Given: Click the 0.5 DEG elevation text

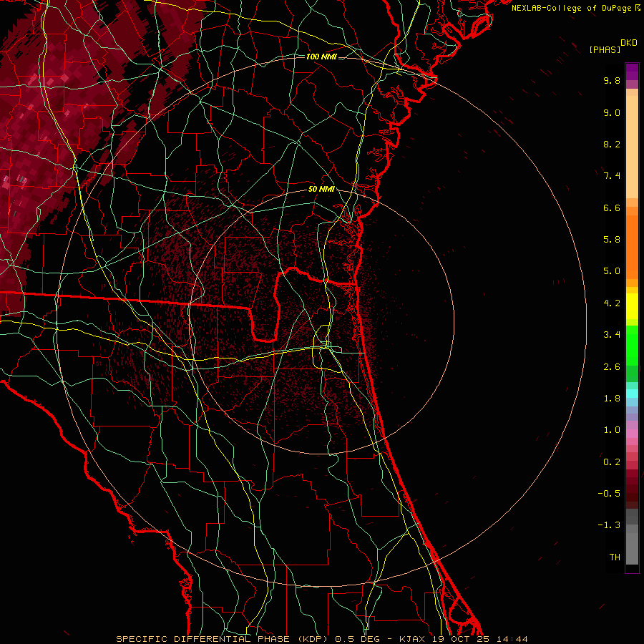Looking at the screenshot, I should click(357, 639).
